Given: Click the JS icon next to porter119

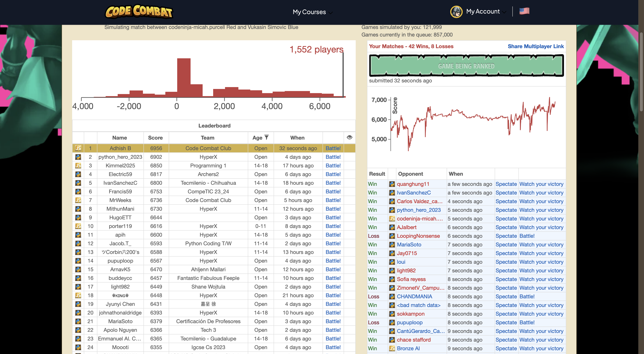Looking at the screenshot, I should [x=78, y=226].
